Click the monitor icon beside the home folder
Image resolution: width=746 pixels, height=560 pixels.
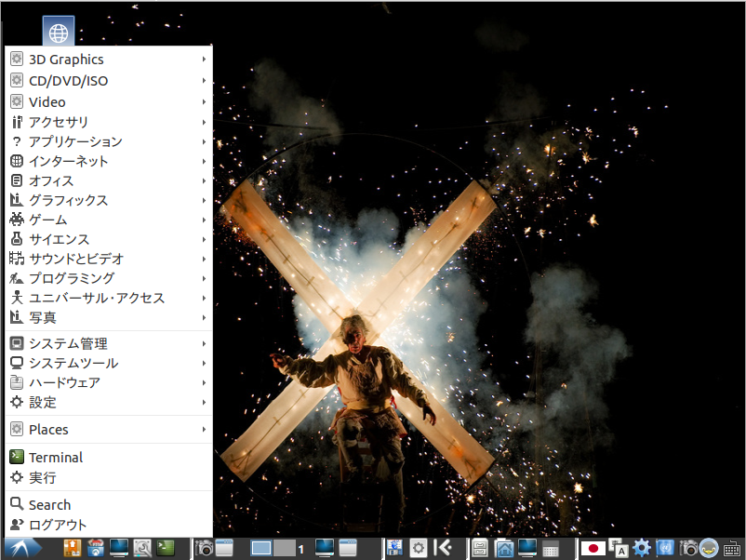pos(527,549)
